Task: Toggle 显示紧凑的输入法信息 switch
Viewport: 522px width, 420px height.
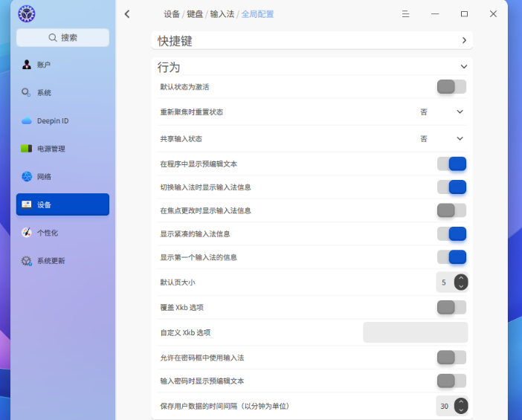Action: pos(451,233)
